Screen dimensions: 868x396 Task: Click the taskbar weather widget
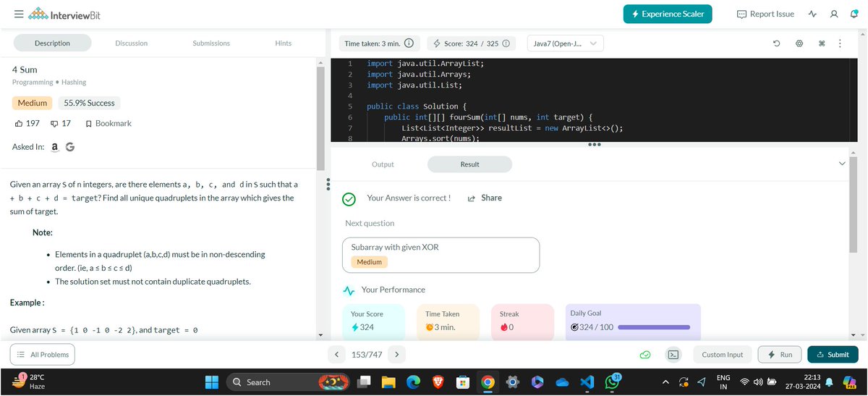pos(29,382)
